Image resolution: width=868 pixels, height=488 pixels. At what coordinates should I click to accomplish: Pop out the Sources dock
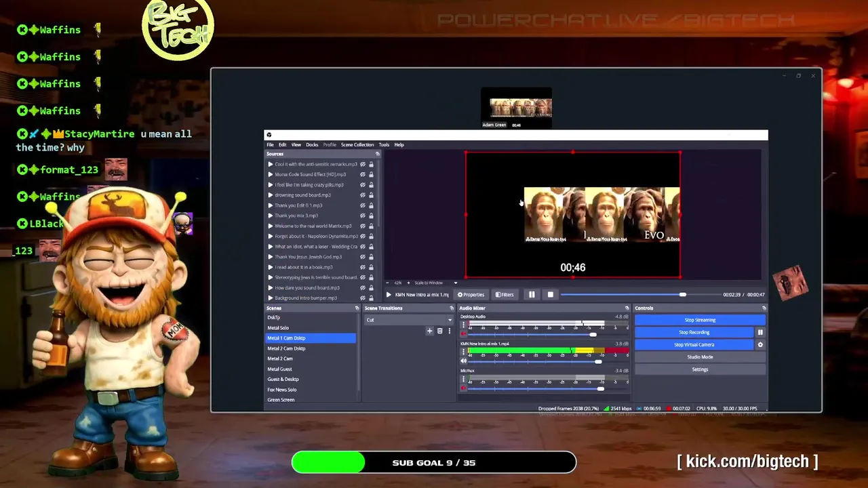coord(378,154)
